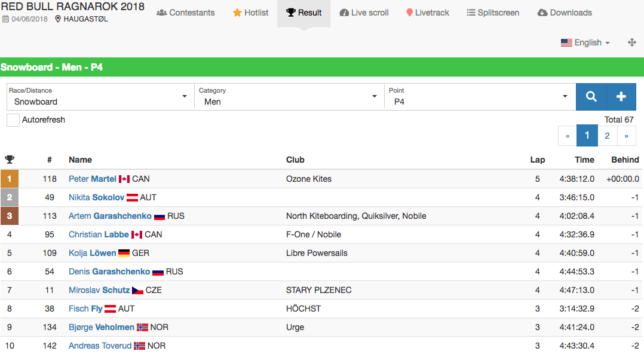This screenshot has width=644, height=354.
Task: Switch to Live scroll tab
Action: coord(364,13)
